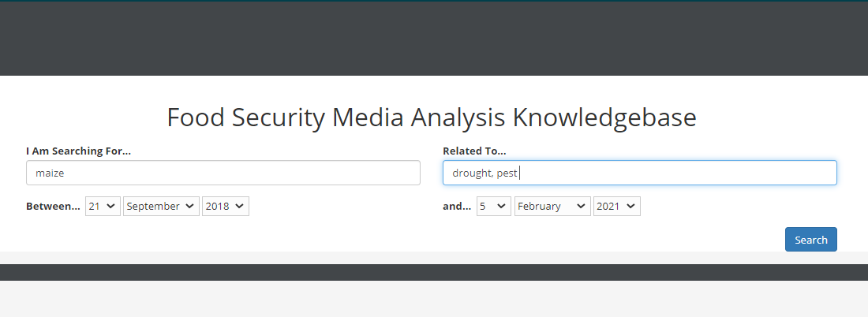Expand the September start month dropdown

[x=161, y=206]
